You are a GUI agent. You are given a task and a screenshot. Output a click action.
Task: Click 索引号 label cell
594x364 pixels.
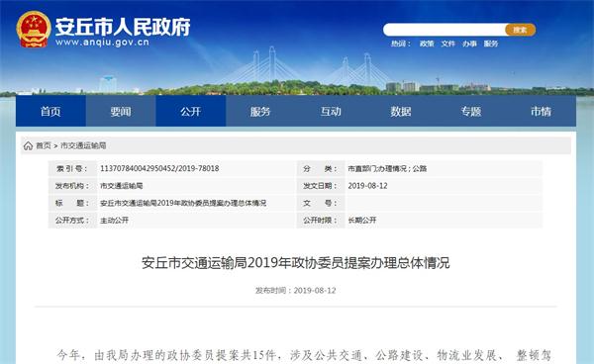click(x=72, y=168)
